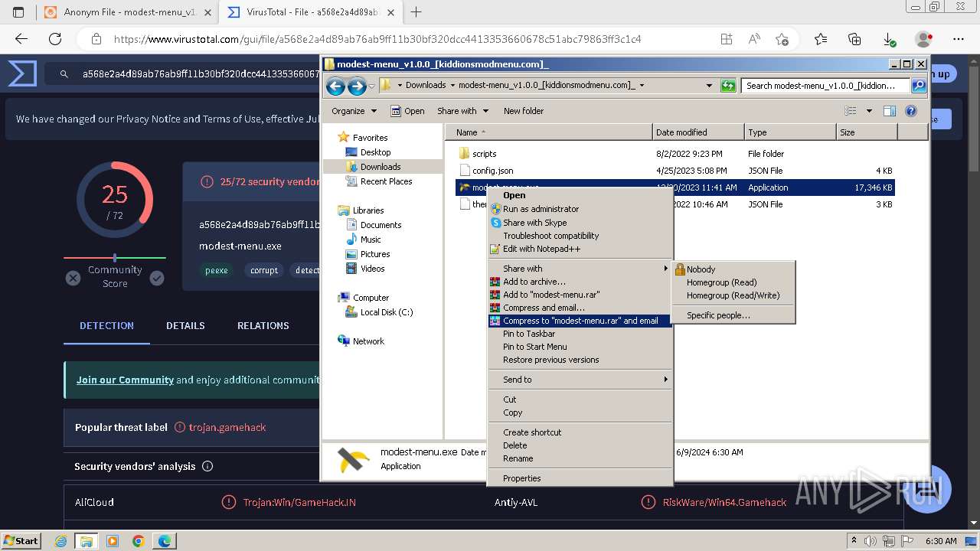Open Libraries in navigation pane
Viewport: 980px width, 551px height.
pos(368,210)
